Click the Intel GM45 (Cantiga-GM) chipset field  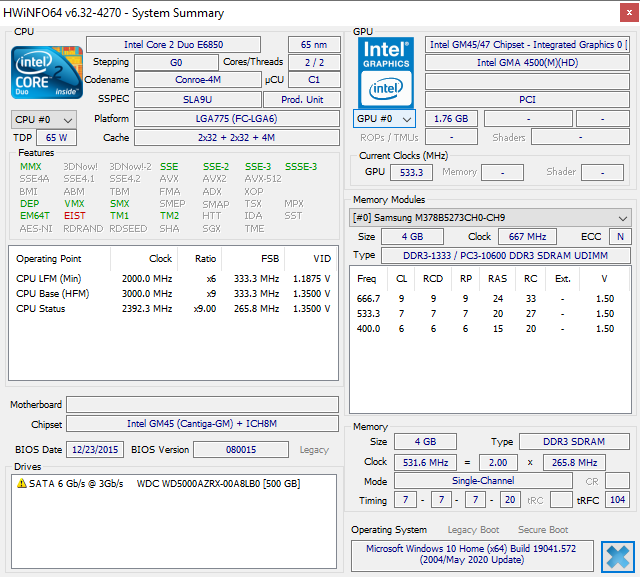coord(202,424)
